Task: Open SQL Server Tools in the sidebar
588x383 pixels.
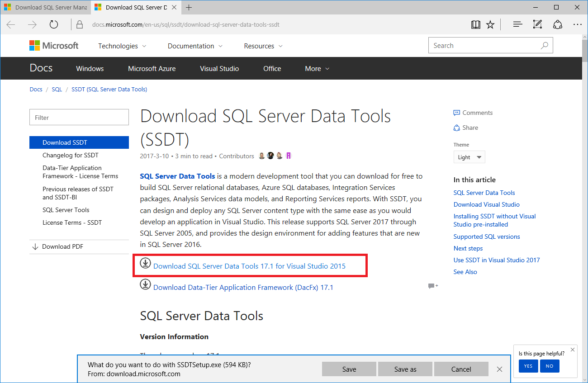Action: tap(66, 210)
